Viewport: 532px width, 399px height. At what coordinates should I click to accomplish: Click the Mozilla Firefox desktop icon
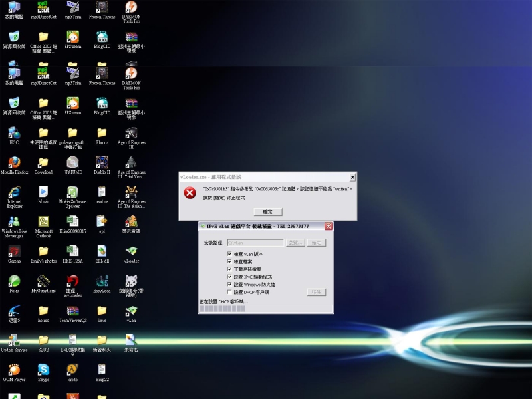pyautogui.click(x=14, y=163)
